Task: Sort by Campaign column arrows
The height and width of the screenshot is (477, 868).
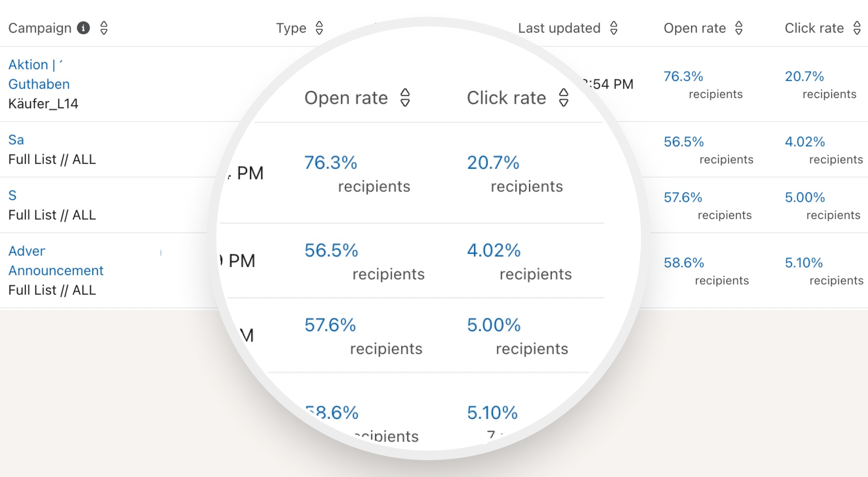Action: point(104,28)
